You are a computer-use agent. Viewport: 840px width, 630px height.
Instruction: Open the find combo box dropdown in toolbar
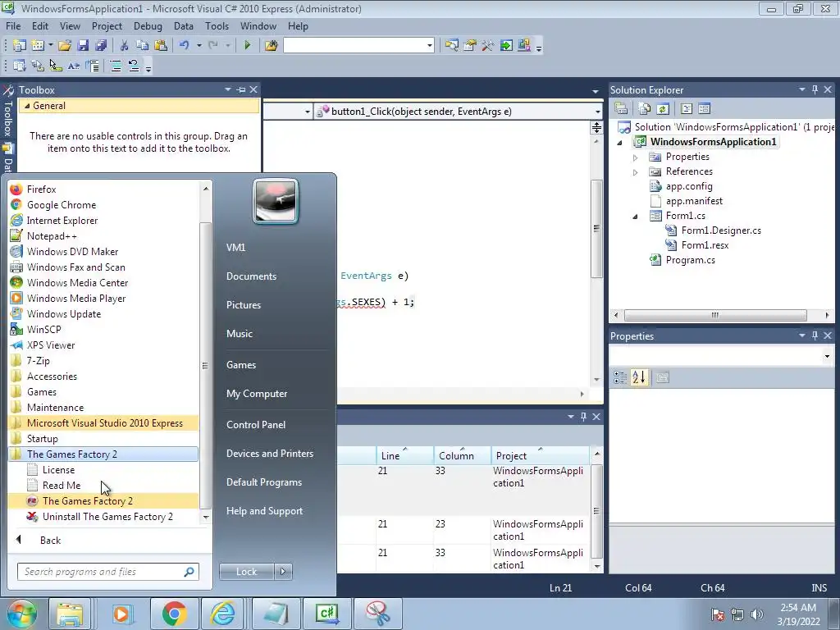click(x=430, y=46)
